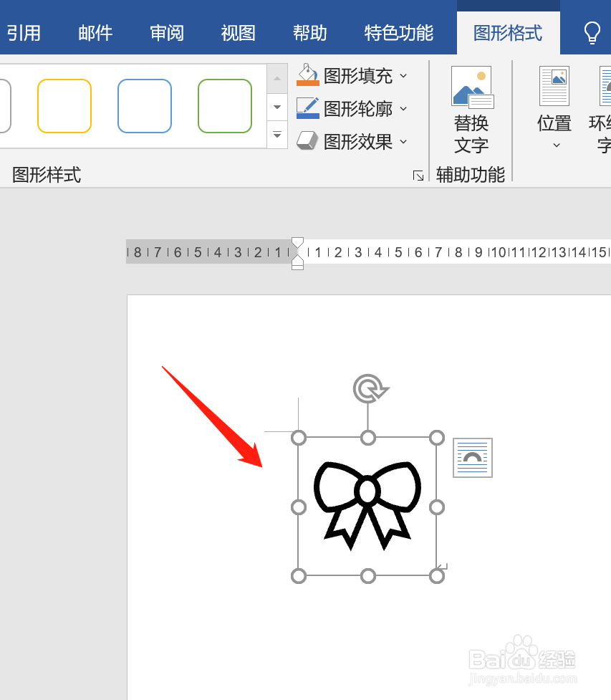Expand the full shape styles gallery
Screen dimensions: 611x700
click(277, 135)
